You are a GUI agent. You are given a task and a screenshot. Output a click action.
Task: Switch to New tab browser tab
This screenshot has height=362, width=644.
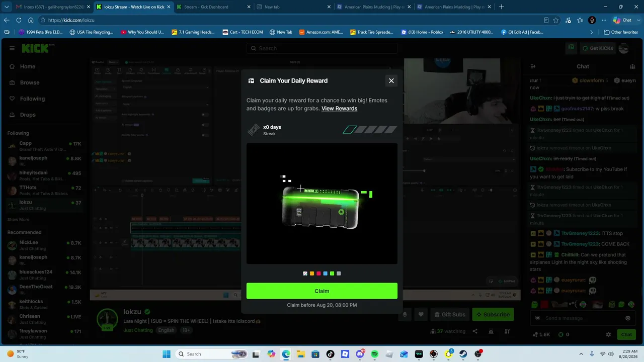click(293, 7)
